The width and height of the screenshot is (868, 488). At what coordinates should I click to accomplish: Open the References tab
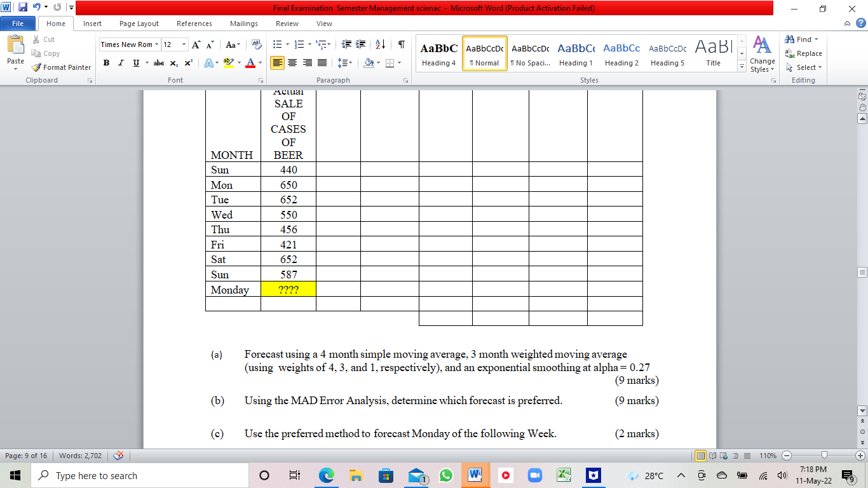coord(194,23)
